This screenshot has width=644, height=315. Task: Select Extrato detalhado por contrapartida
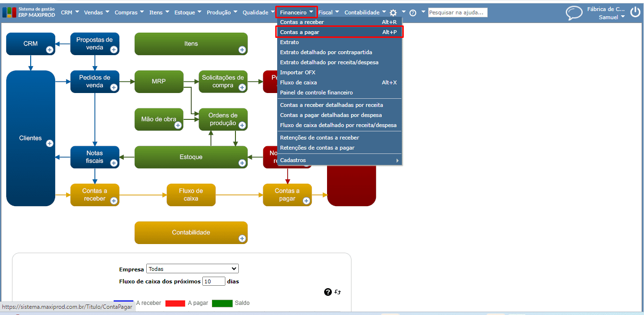340,52
